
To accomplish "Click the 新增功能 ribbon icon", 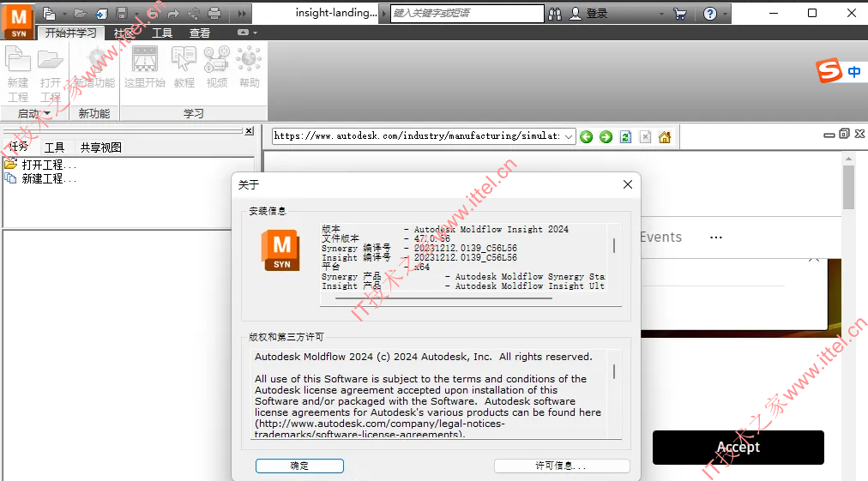I will (94, 68).
